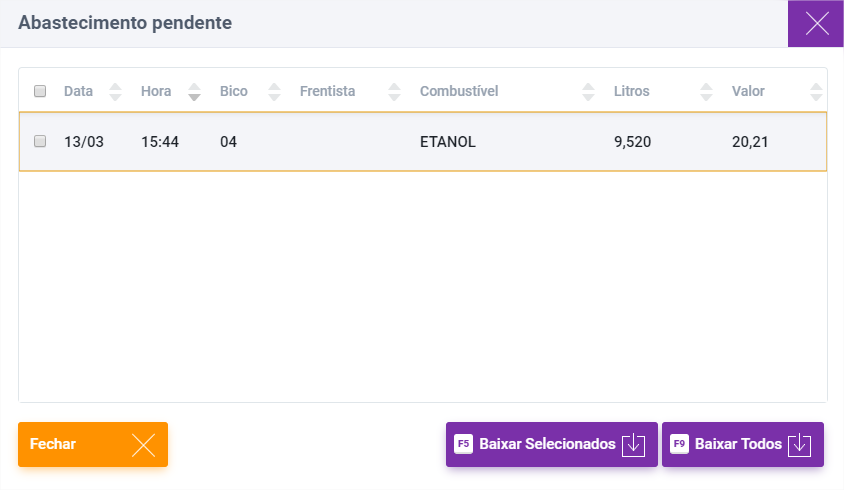Click the Combustível column header label
The width and height of the screenshot is (844, 490).
[x=459, y=91]
